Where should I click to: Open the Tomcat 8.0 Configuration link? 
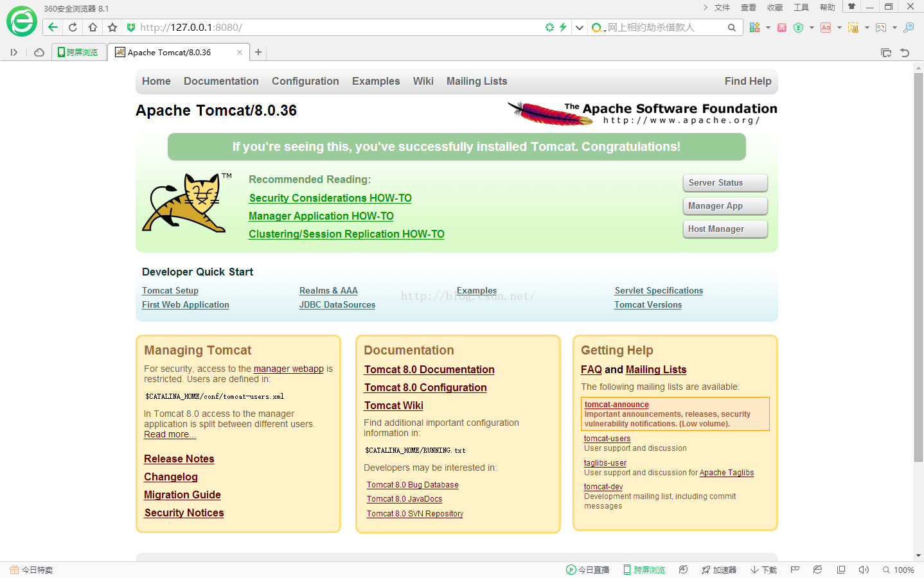coord(425,388)
